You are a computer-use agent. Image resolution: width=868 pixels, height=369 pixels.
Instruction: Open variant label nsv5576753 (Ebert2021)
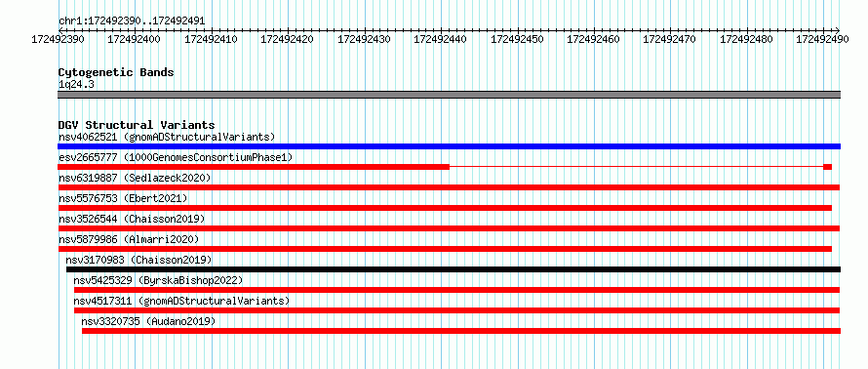point(123,198)
